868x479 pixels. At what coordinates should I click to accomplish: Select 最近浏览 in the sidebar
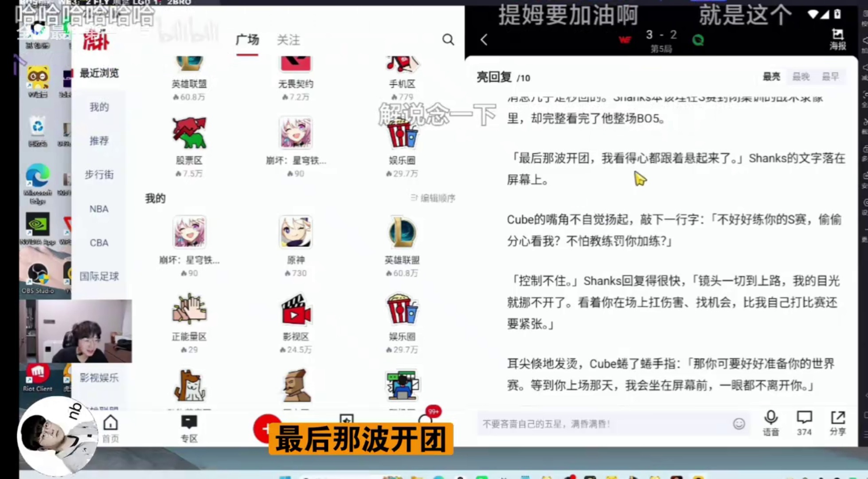pos(99,73)
